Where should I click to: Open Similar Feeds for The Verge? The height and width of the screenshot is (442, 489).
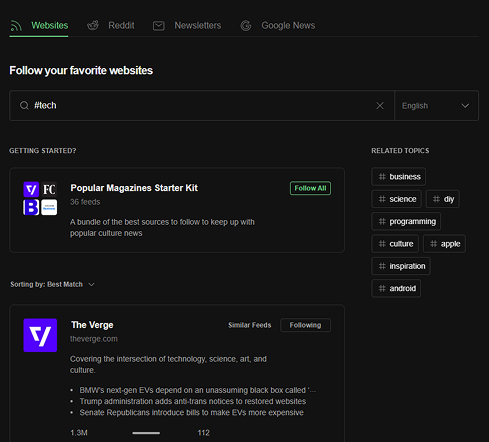pyautogui.click(x=250, y=325)
